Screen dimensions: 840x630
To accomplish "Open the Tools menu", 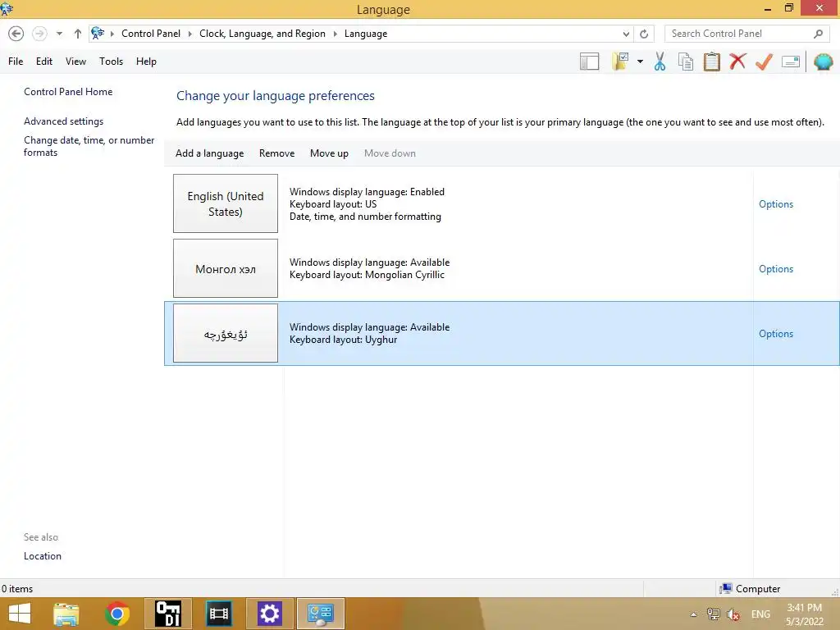I will coord(111,62).
